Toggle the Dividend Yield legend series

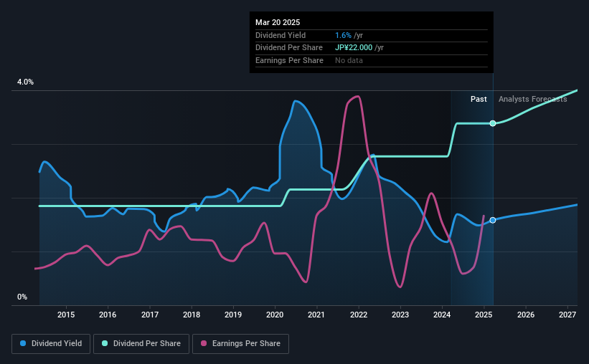(x=51, y=344)
